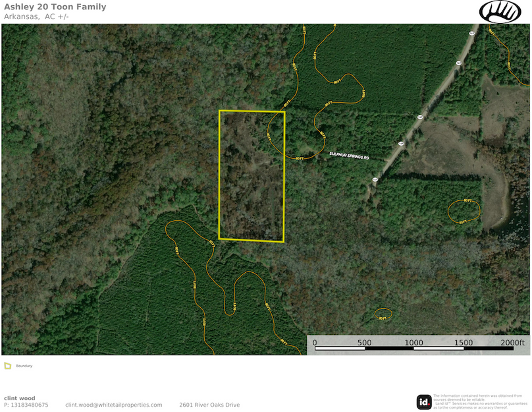The height and width of the screenshot is (412, 532).
Task: Open the clint.wood@whitetailproperties.com email link
Action: pyautogui.click(x=113, y=405)
